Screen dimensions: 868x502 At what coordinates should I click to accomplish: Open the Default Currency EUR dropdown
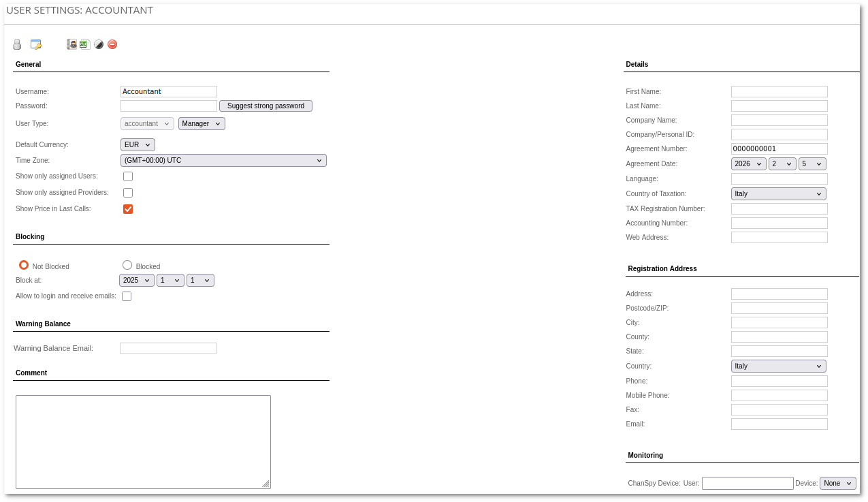(x=138, y=144)
